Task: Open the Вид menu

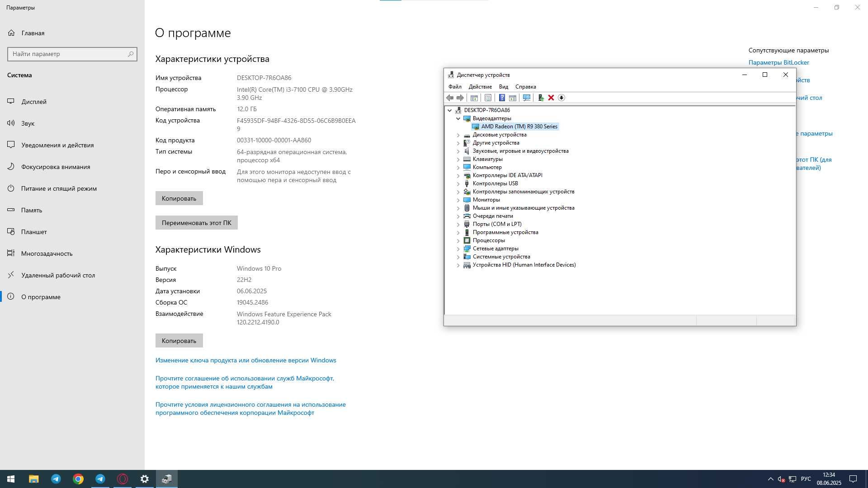Action: coord(504,87)
